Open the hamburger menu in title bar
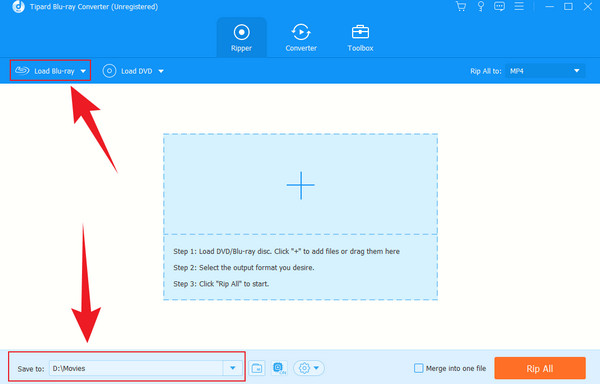This screenshot has width=600, height=384. pos(519,6)
